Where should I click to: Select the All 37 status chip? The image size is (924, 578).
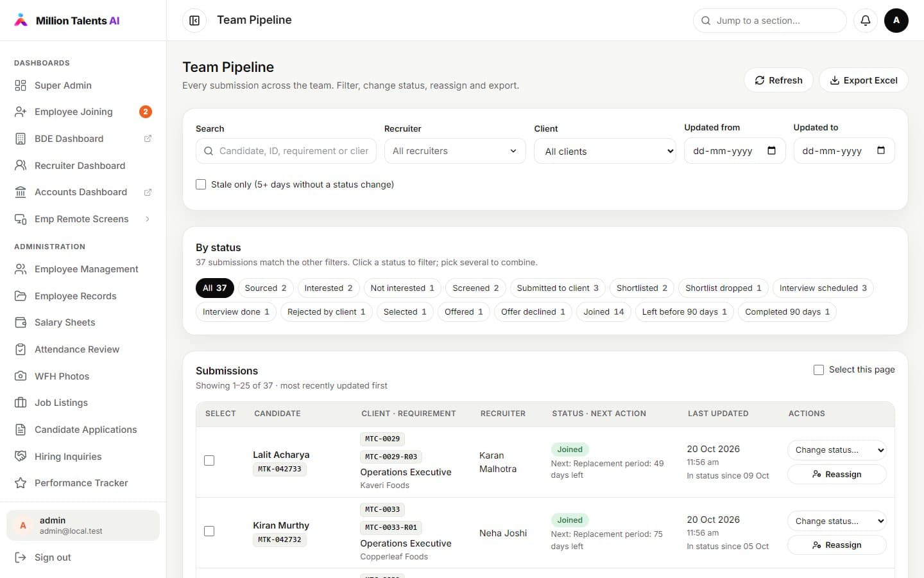[x=214, y=288]
